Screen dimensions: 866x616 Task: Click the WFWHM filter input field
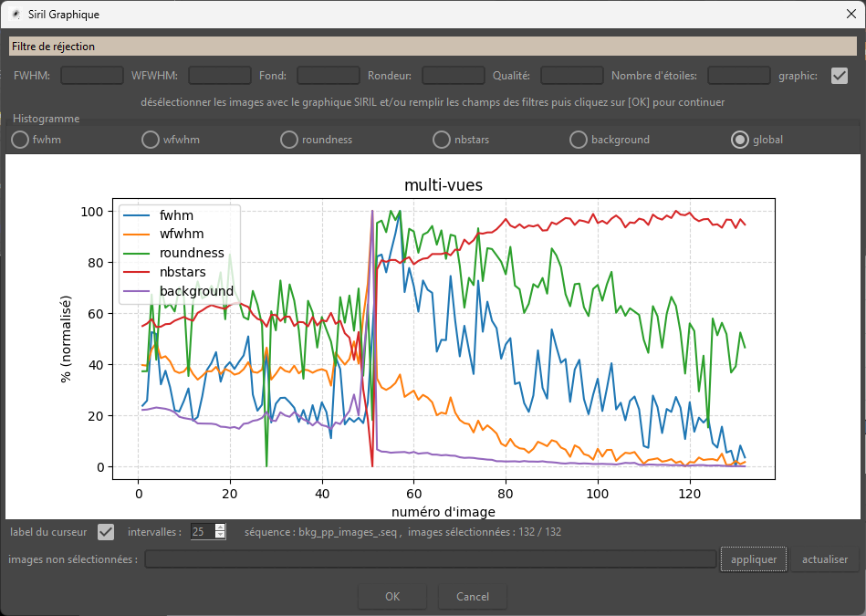coord(220,75)
